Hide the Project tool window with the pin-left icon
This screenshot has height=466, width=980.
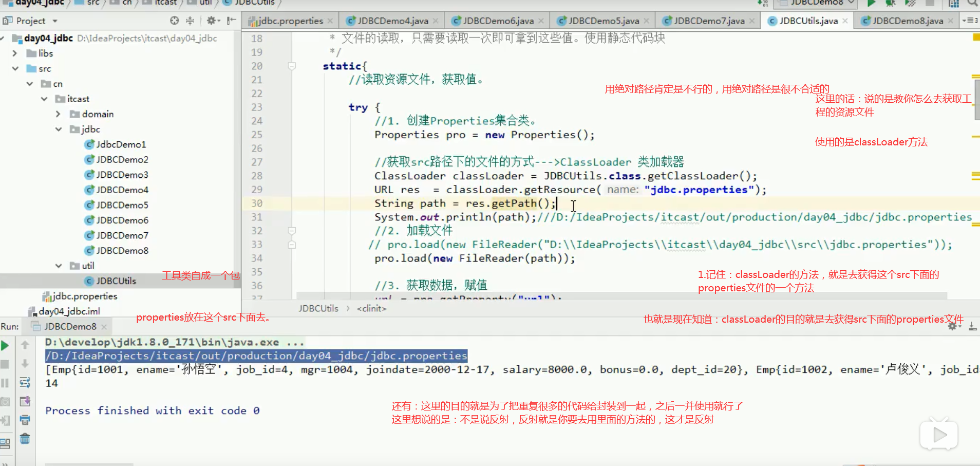[232, 21]
